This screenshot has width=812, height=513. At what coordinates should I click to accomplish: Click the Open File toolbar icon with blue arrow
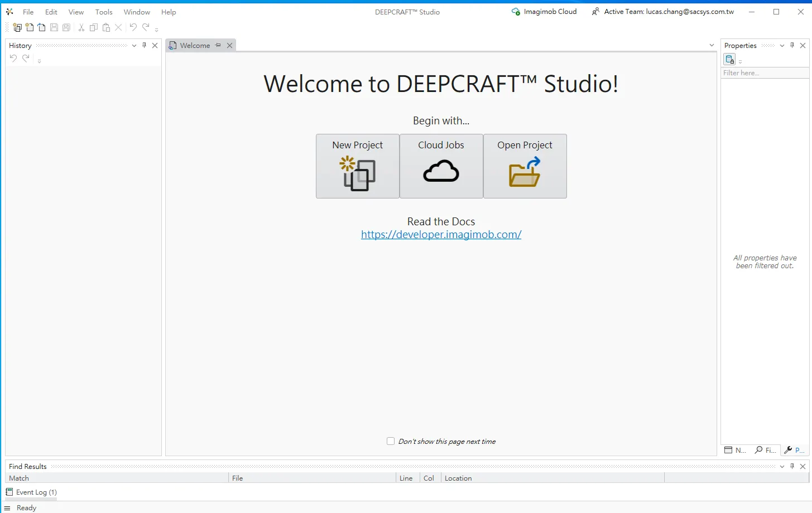click(x=42, y=27)
